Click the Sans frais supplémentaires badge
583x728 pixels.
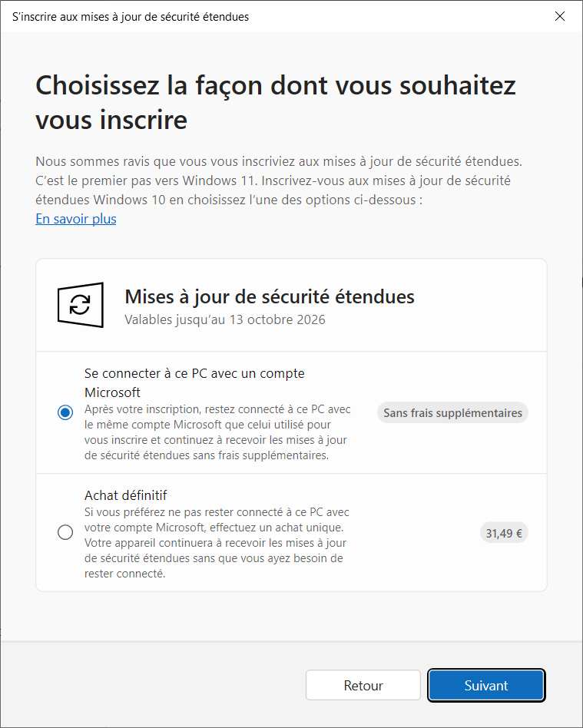(452, 413)
